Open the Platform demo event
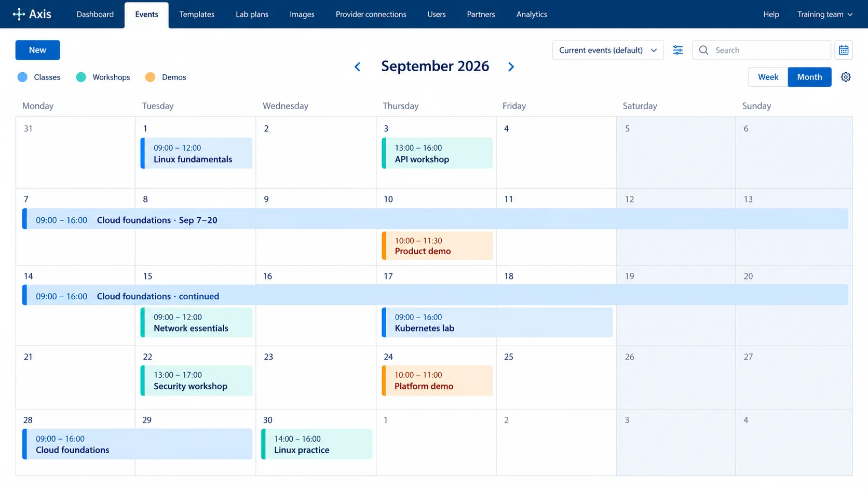 pos(437,380)
